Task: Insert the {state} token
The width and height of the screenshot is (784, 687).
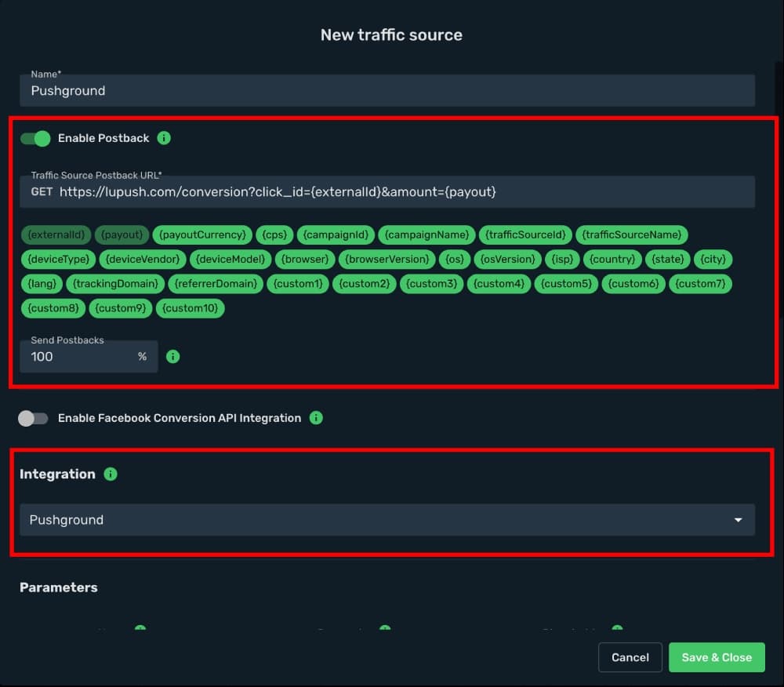Action: point(667,260)
